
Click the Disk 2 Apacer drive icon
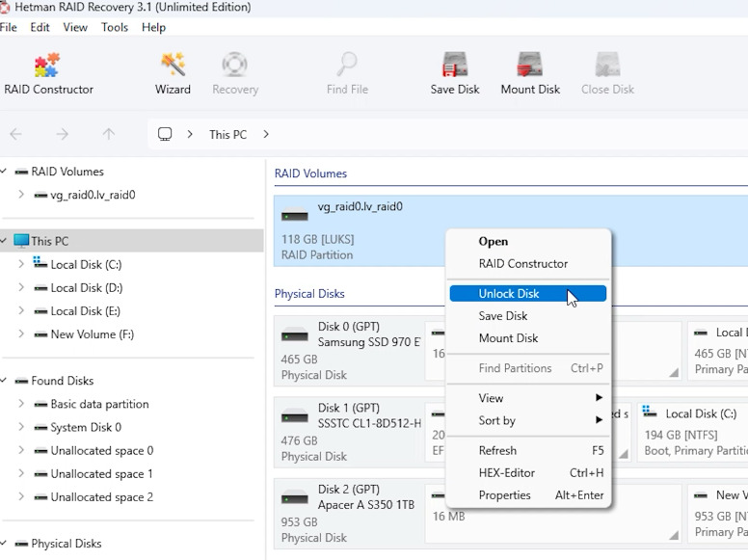(x=294, y=498)
